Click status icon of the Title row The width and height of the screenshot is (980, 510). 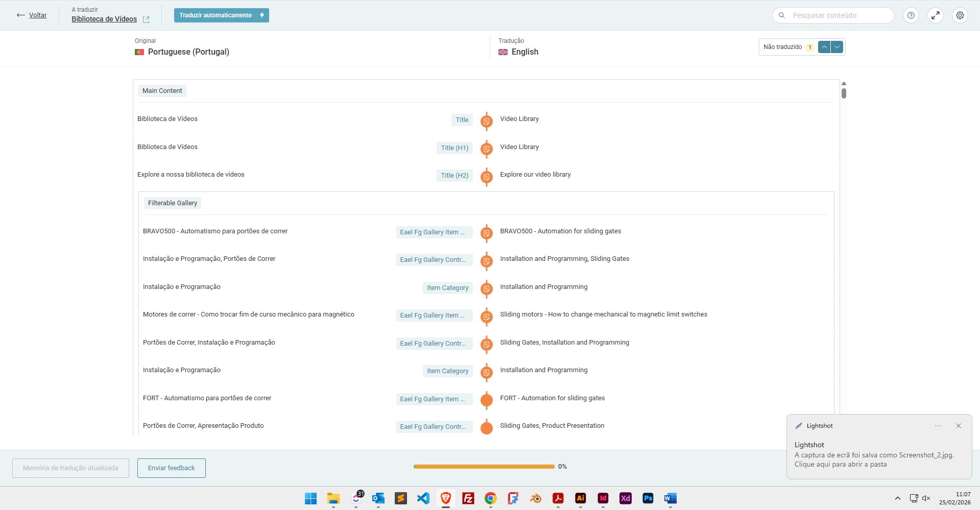(x=487, y=122)
